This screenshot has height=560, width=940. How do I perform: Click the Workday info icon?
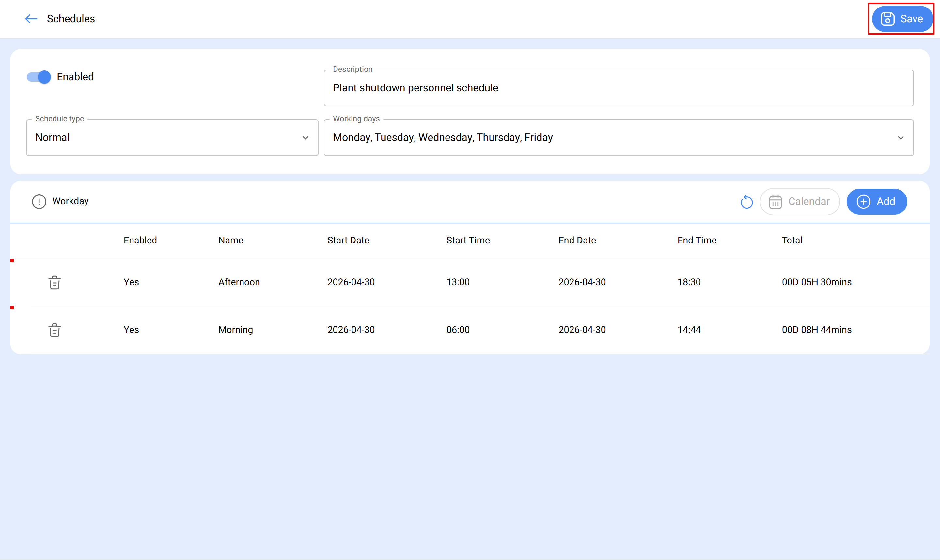(39, 201)
